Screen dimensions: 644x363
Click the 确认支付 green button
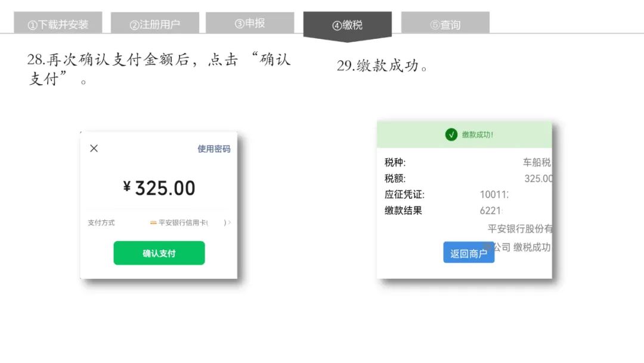click(x=159, y=253)
